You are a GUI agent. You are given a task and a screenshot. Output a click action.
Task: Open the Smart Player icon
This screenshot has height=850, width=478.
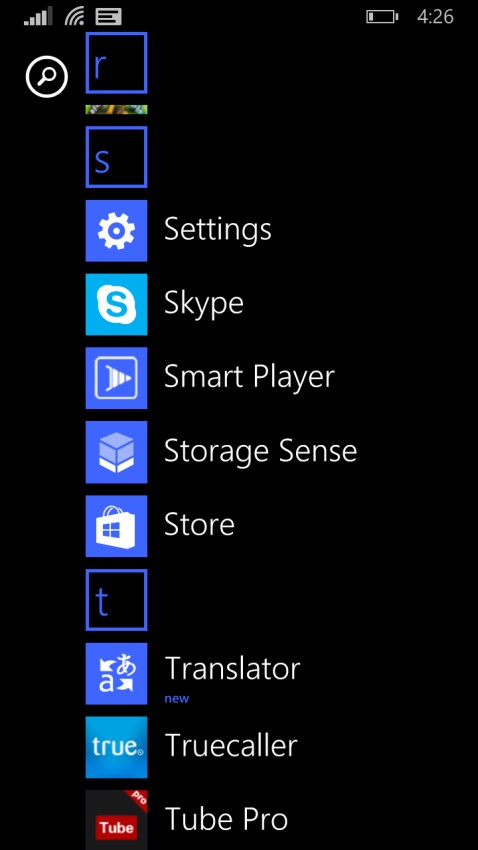pyautogui.click(x=117, y=378)
